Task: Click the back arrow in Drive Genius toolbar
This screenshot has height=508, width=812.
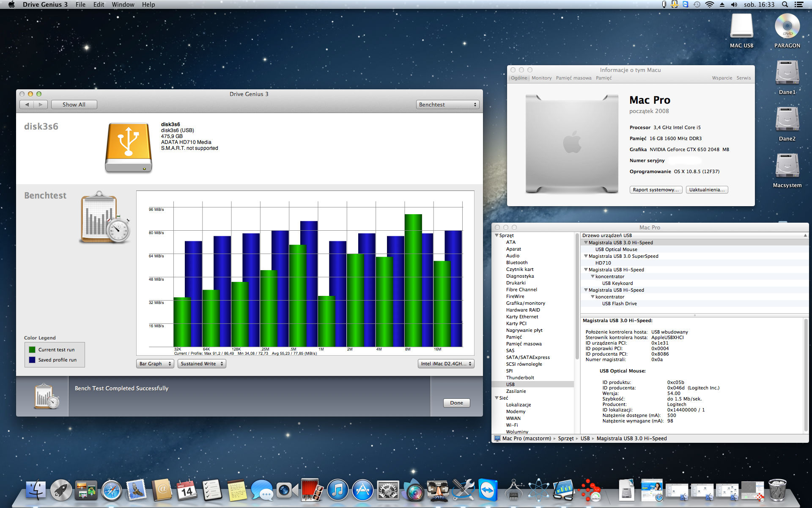Action: click(27, 105)
